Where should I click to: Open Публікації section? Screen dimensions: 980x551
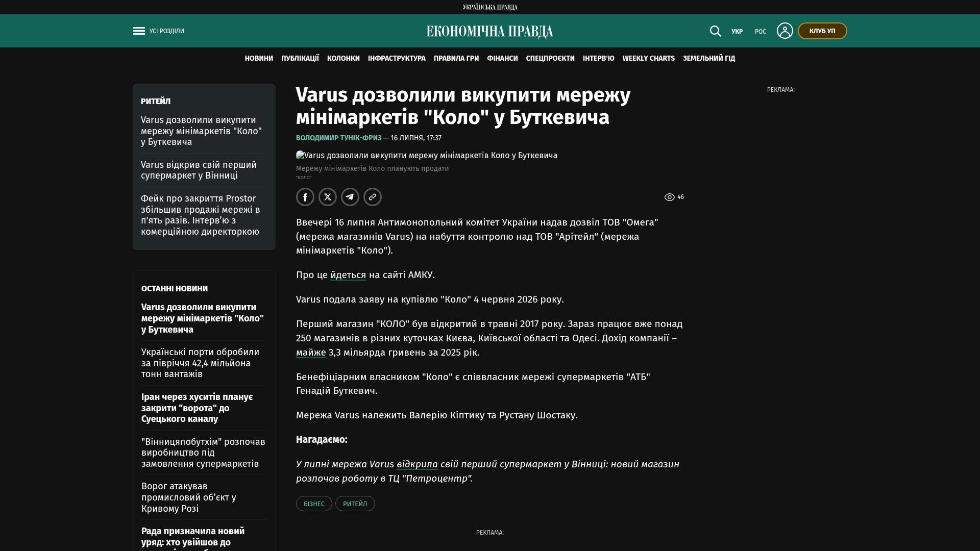(x=300, y=59)
